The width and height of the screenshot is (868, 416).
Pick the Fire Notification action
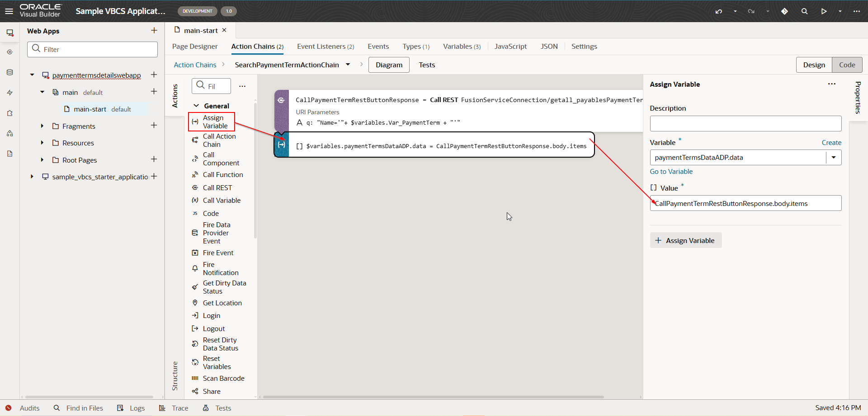215,269
